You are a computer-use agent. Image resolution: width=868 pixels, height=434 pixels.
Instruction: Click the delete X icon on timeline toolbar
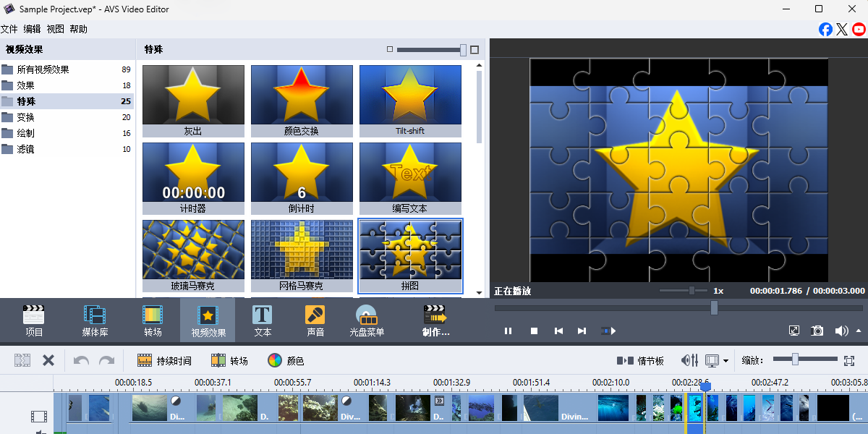[x=48, y=360]
